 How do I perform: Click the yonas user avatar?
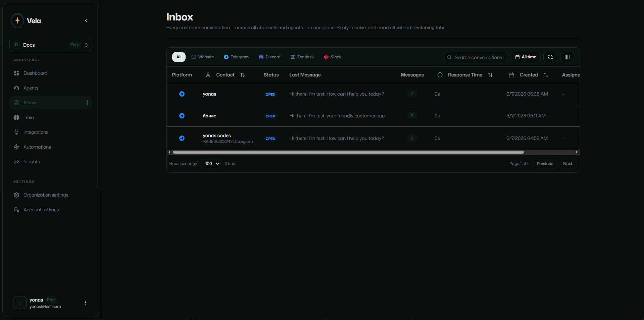20,303
